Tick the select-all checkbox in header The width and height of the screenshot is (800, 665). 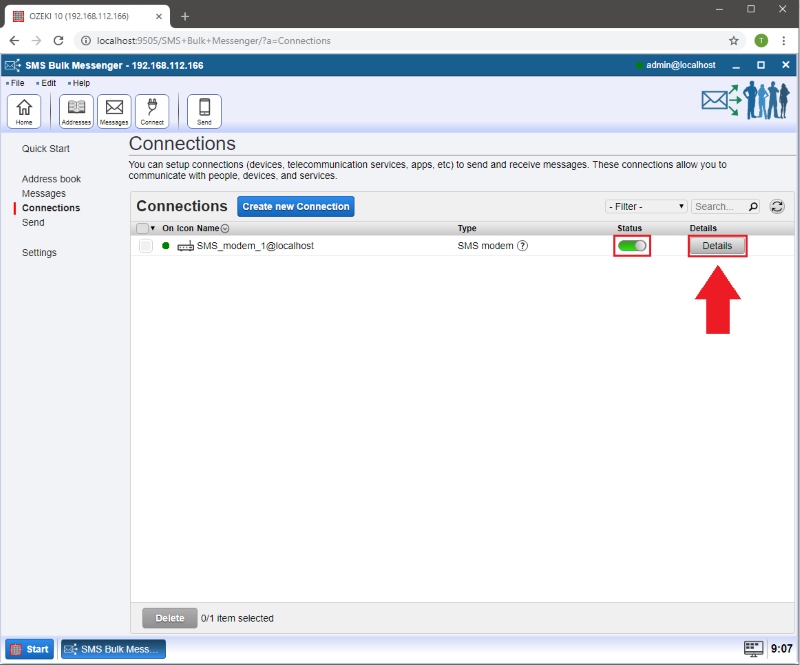pos(141,229)
